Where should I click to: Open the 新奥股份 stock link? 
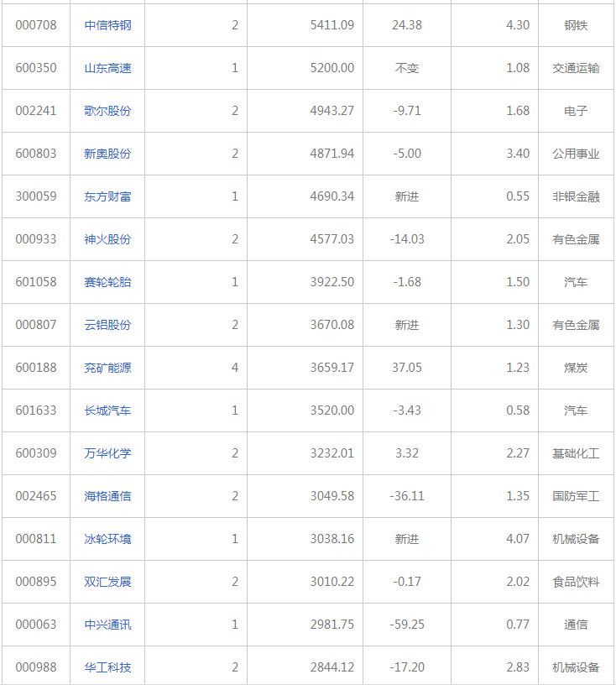pos(107,154)
